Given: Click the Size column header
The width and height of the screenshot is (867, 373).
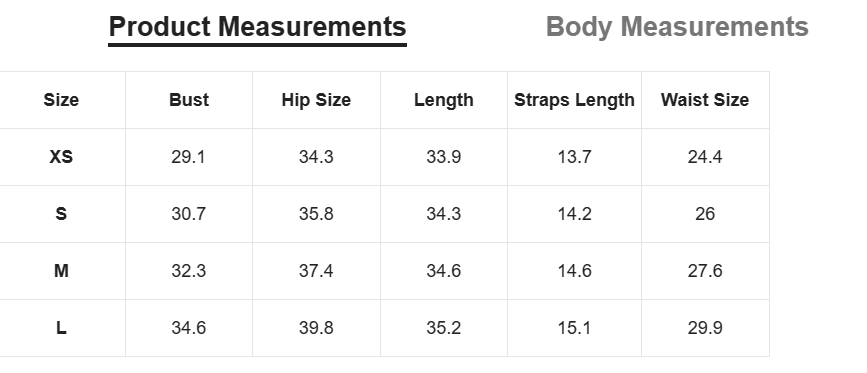Looking at the screenshot, I should (61, 100).
